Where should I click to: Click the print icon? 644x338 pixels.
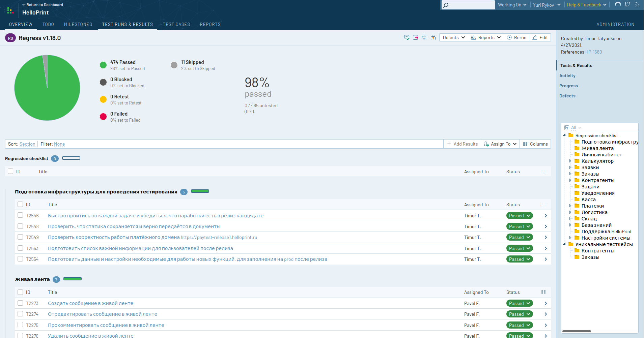pos(424,37)
